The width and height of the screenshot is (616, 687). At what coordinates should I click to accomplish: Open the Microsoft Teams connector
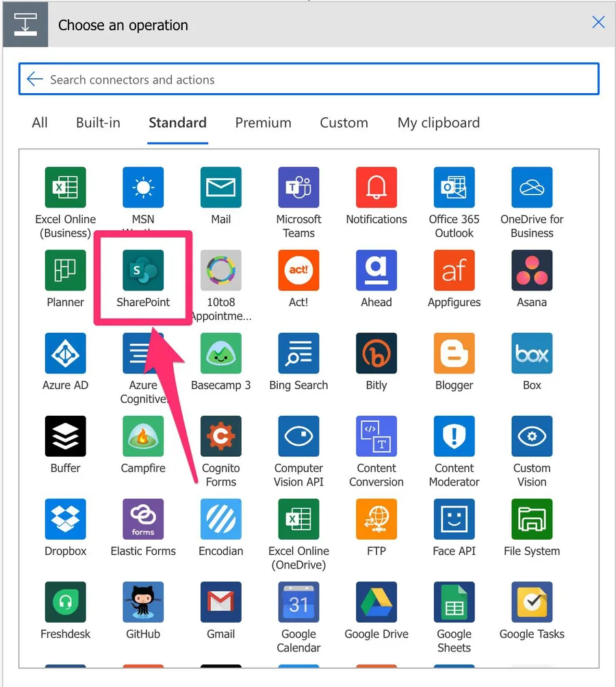pyautogui.click(x=298, y=188)
